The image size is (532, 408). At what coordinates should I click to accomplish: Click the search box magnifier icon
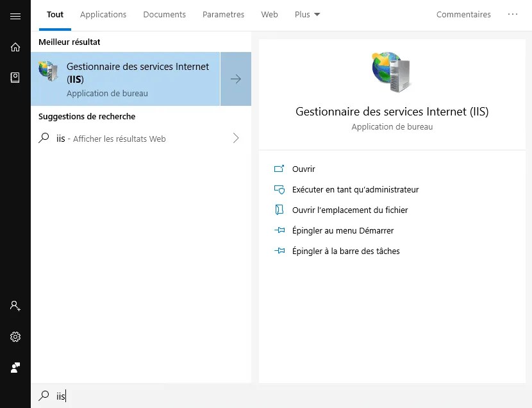[44, 395]
